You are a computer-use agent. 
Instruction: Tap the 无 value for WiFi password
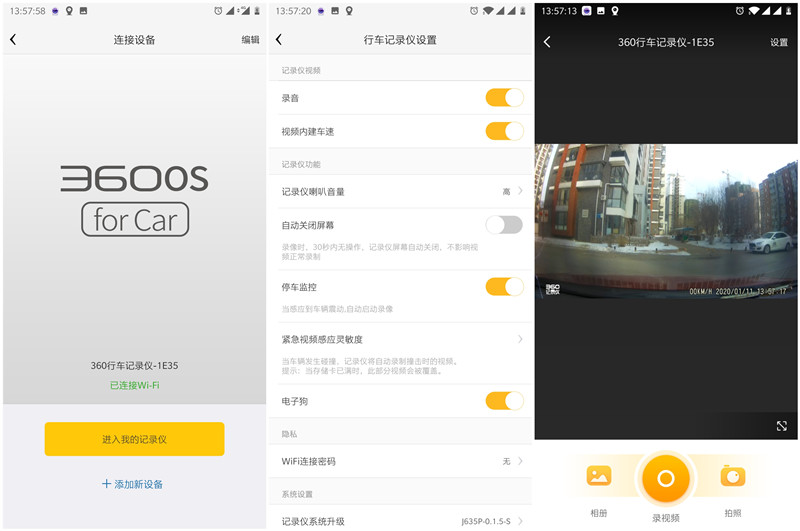[506, 461]
